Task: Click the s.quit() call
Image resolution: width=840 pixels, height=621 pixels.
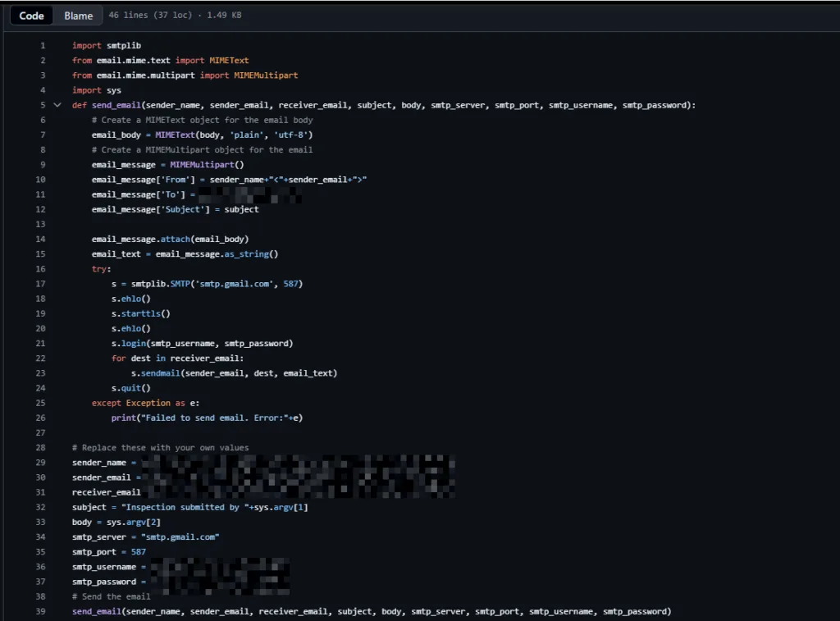Action: point(131,388)
